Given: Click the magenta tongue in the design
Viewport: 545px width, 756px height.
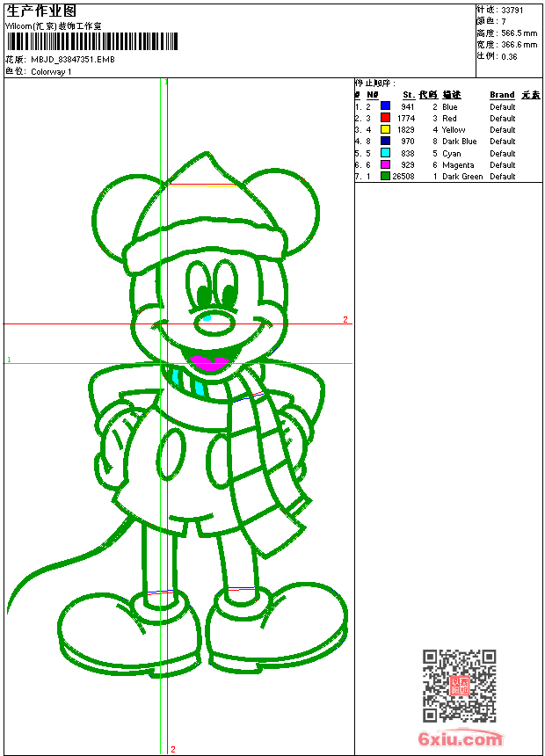Looking at the screenshot, I should (x=210, y=364).
